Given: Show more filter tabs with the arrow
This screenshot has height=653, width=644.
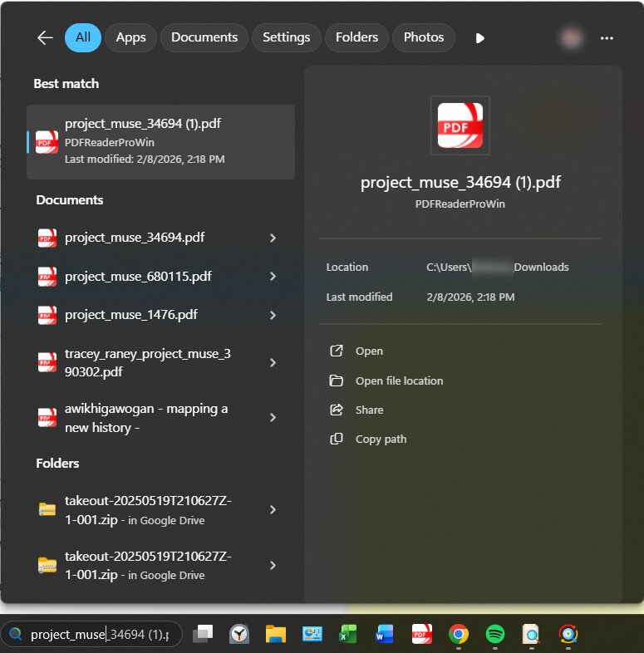Looking at the screenshot, I should click(x=479, y=38).
